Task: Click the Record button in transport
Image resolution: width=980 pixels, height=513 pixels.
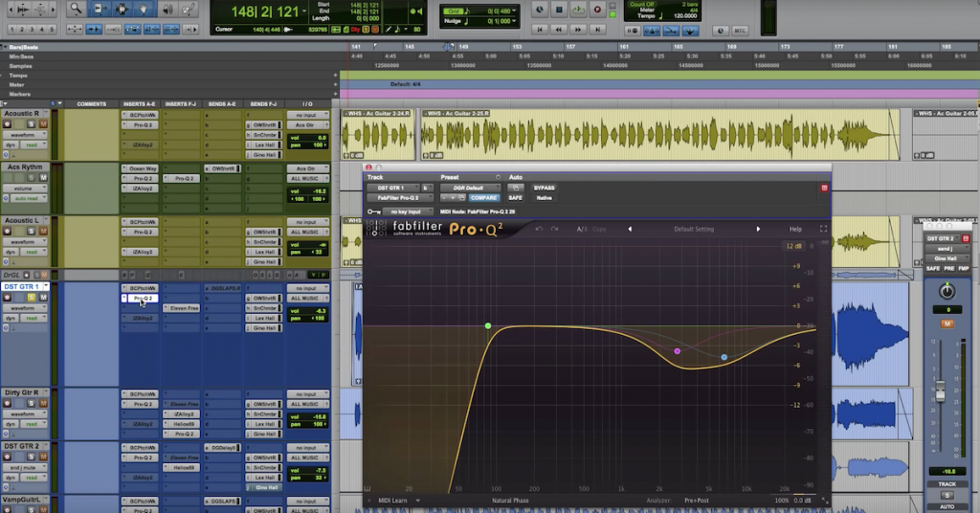Action: point(597,10)
